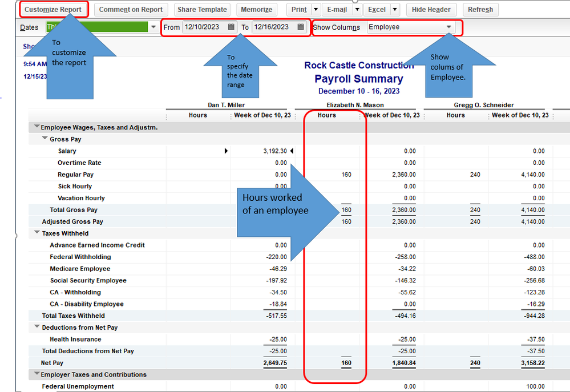Open the Print dropdown arrow
The height and width of the screenshot is (392, 570).
316,10
